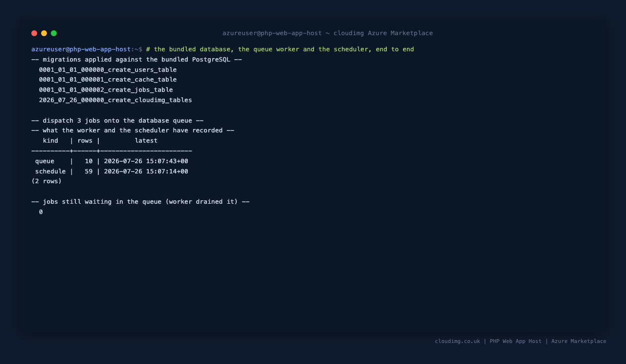Click the 'queue' kind cell
The height and width of the screenshot is (364, 626).
[45, 161]
